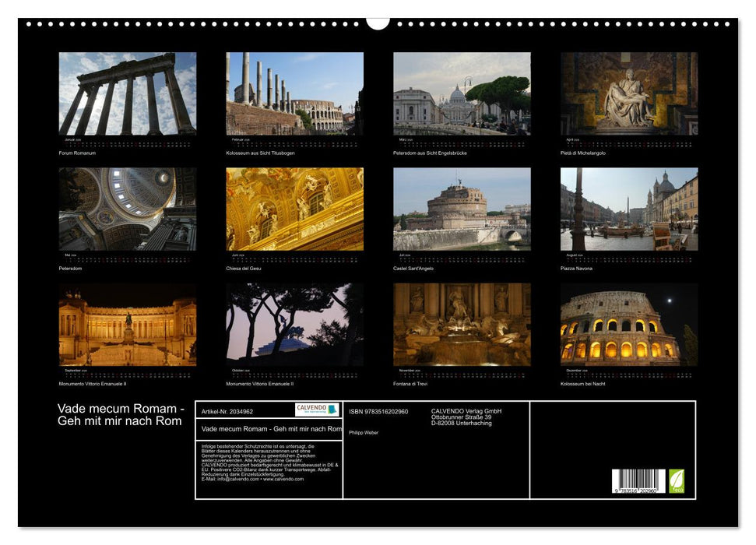Click the calendar hanging notch at top
756x545 pixels.
pyautogui.click(x=378, y=23)
